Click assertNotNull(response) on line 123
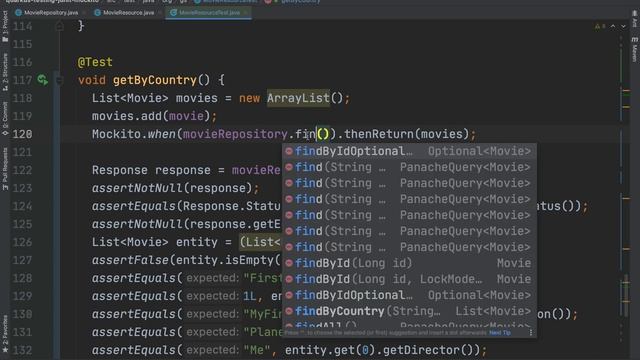640x360 pixels. tap(172, 188)
